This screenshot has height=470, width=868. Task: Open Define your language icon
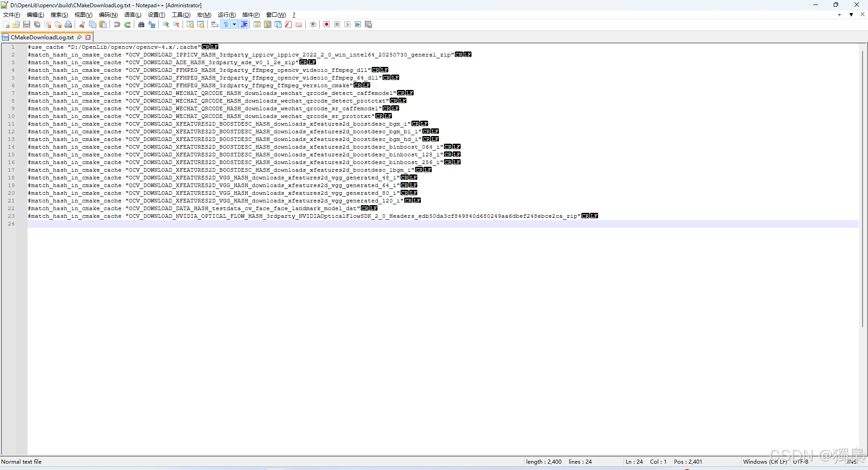(x=257, y=24)
